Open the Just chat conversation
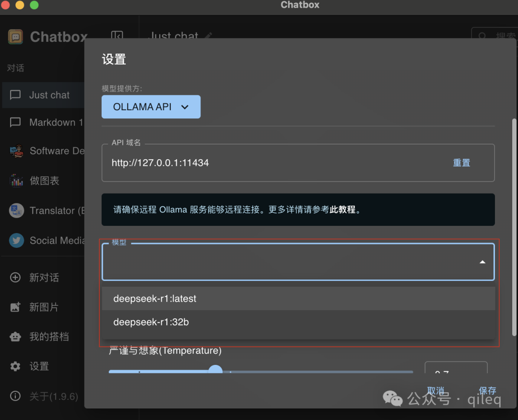The width and height of the screenshot is (518, 420). 44,95
